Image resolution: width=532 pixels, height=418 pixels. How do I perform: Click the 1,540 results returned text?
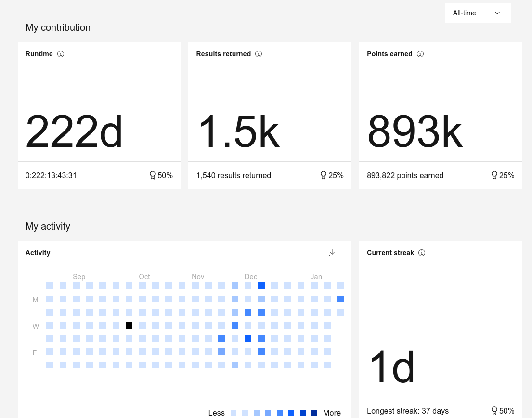pos(234,175)
